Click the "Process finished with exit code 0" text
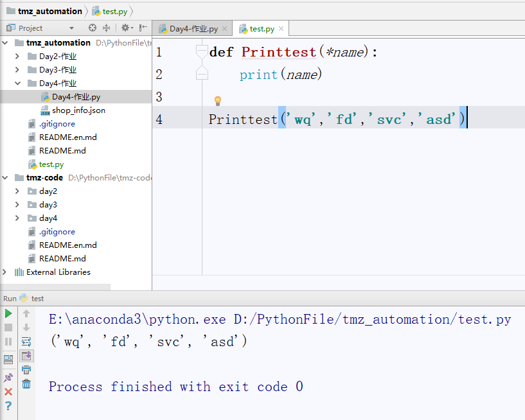Screen dimensions: 525x420 (176, 387)
